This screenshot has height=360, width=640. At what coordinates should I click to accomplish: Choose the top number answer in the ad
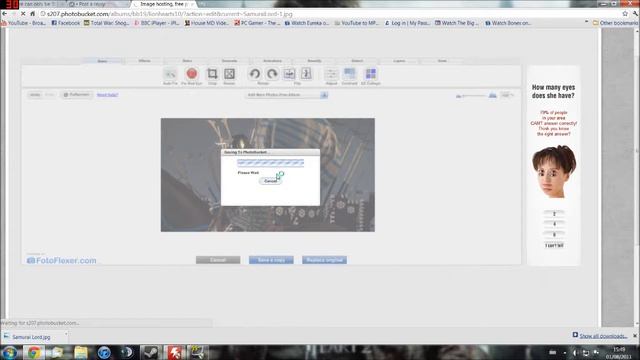(554, 214)
